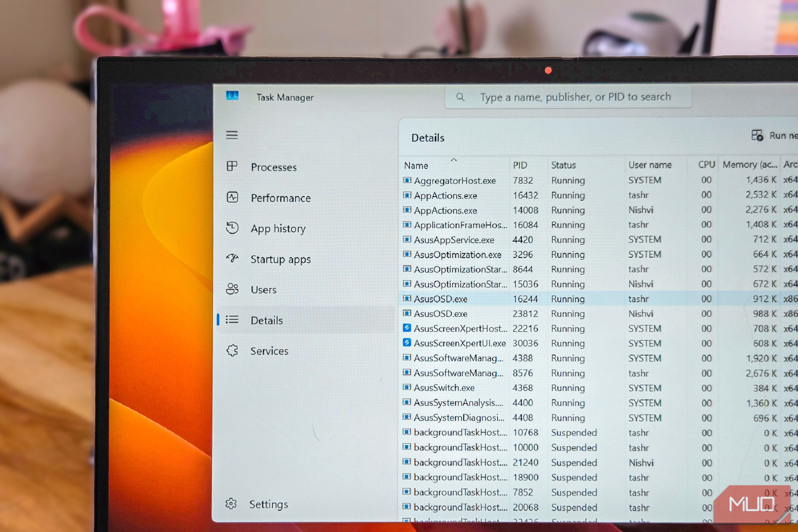Open the Users page
Screen dimensions: 798x532
[x=305, y=290]
